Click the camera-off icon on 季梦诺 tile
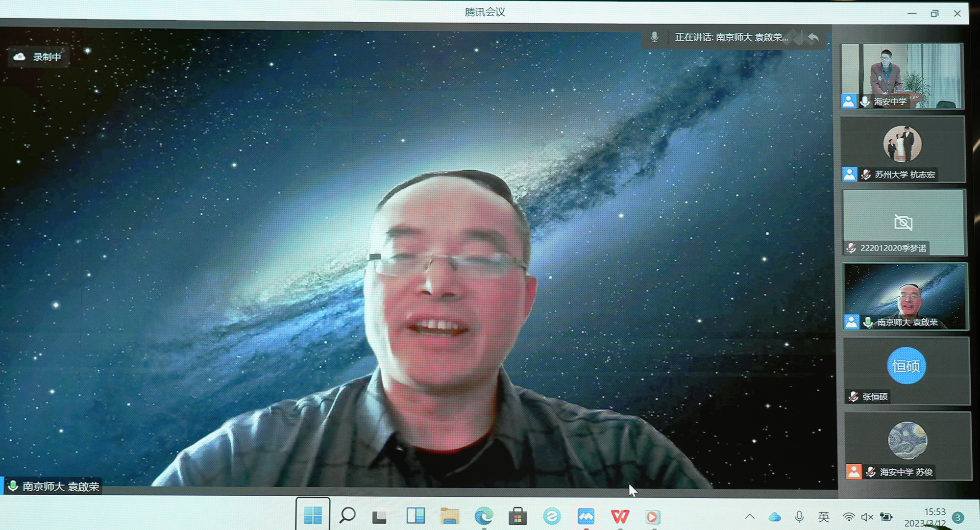 tap(903, 223)
